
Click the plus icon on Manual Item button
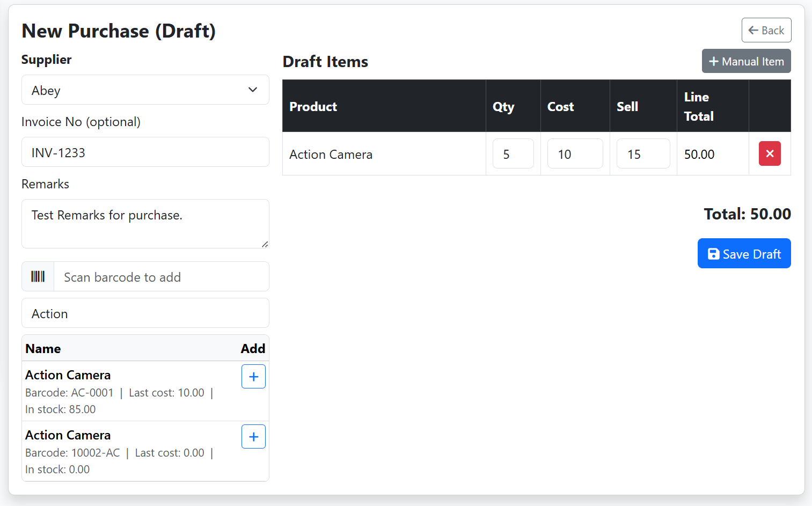pos(714,61)
